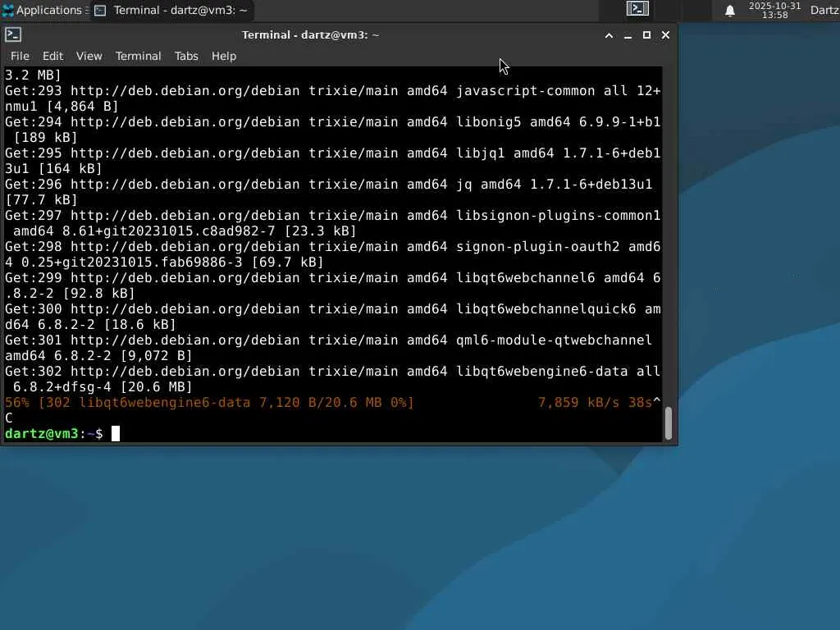Open the Terminal menu

(138, 56)
